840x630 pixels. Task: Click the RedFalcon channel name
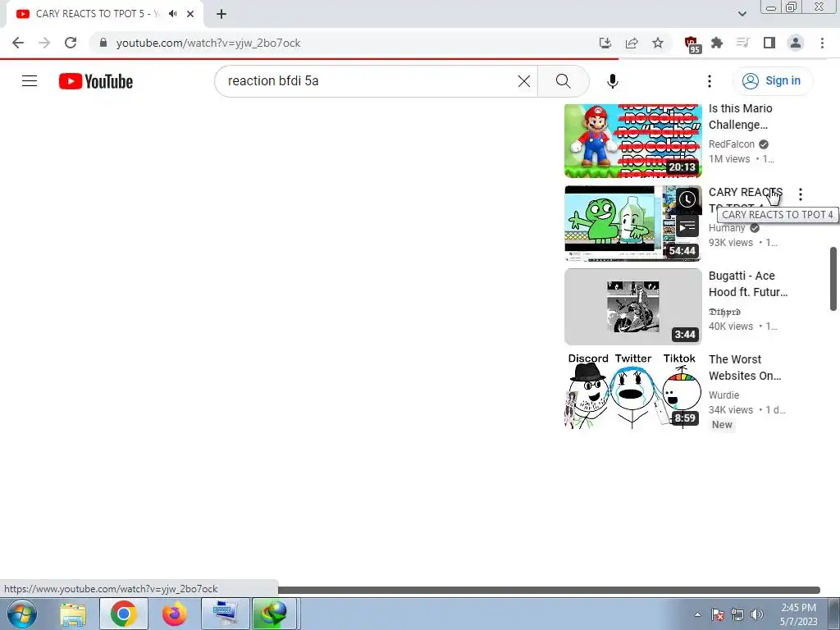[731, 144]
